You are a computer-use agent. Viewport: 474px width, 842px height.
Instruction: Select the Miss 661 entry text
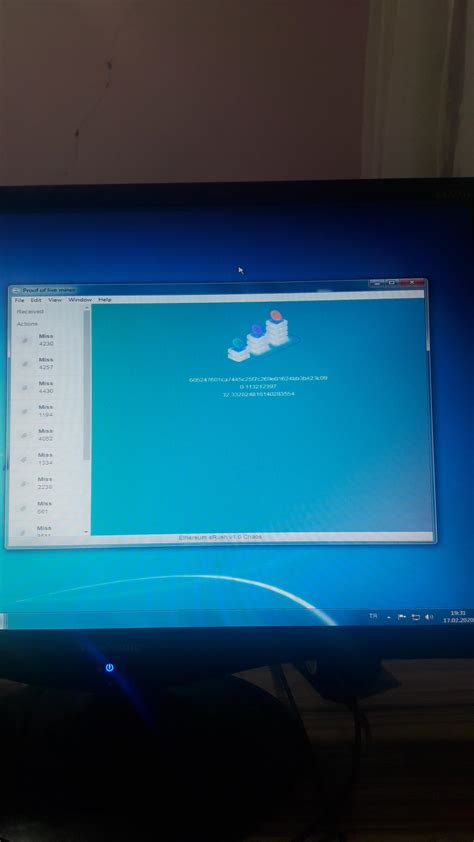tap(44, 507)
